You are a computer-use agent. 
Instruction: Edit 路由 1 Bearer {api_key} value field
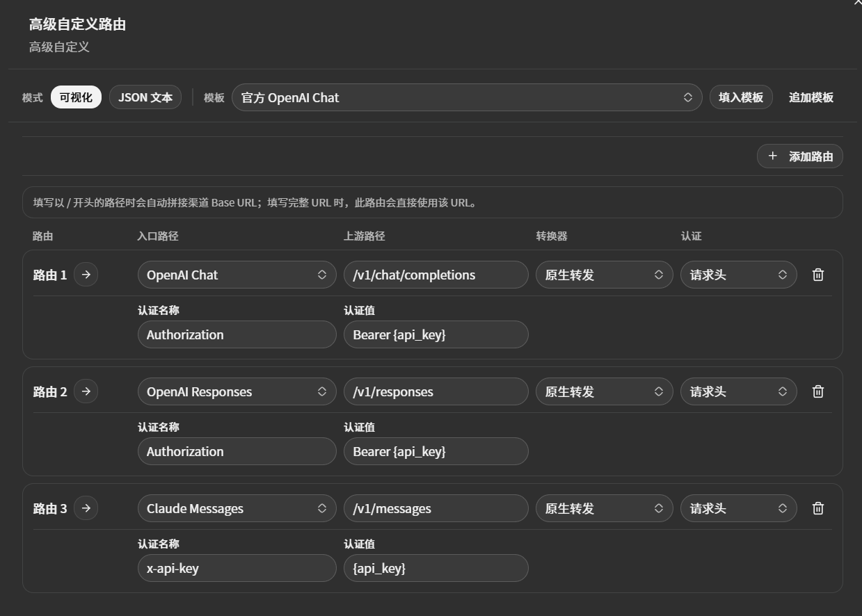[436, 334]
